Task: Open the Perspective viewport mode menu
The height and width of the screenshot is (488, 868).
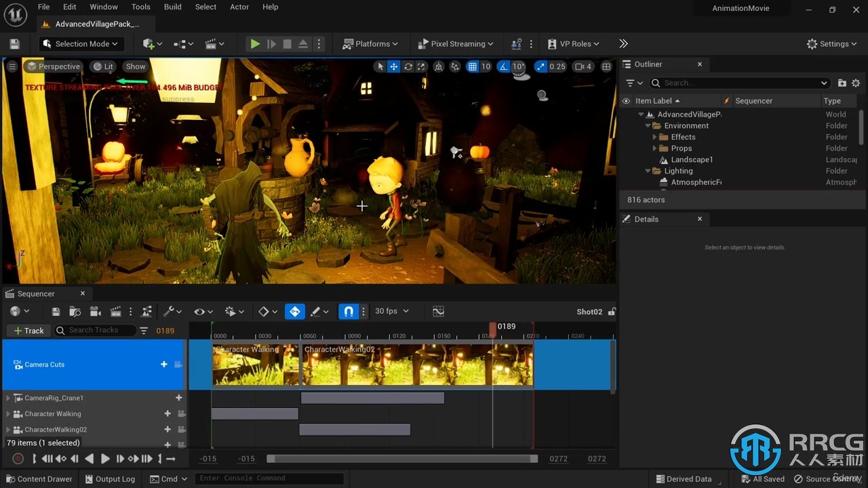Action: pos(54,66)
